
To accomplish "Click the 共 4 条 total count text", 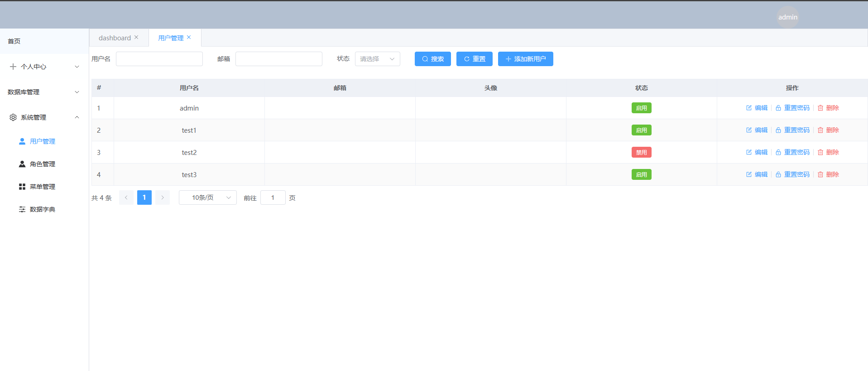I will click(x=101, y=198).
